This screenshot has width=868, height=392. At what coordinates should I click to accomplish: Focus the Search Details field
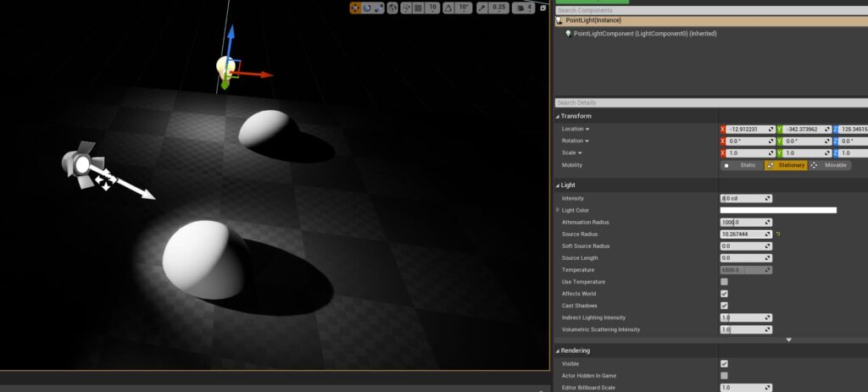(x=711, y=102)
